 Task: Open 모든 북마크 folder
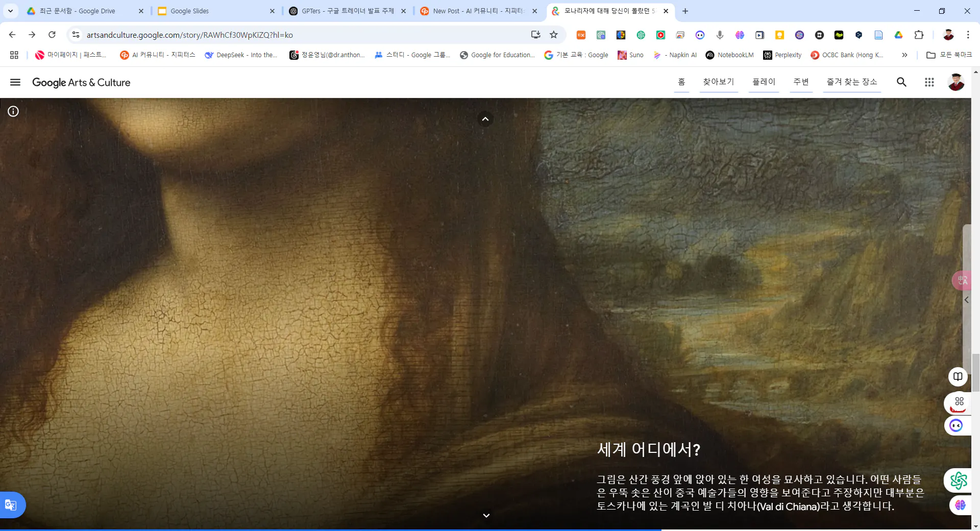949,55
